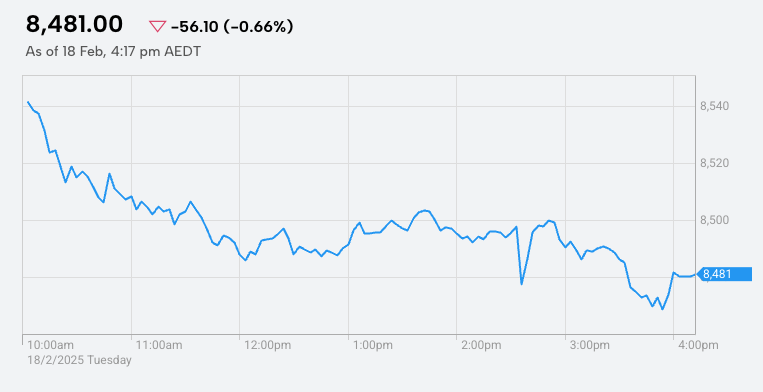Click the 8,500 price axis label
This screenshot has width=763, height=392.
point(713,220)
